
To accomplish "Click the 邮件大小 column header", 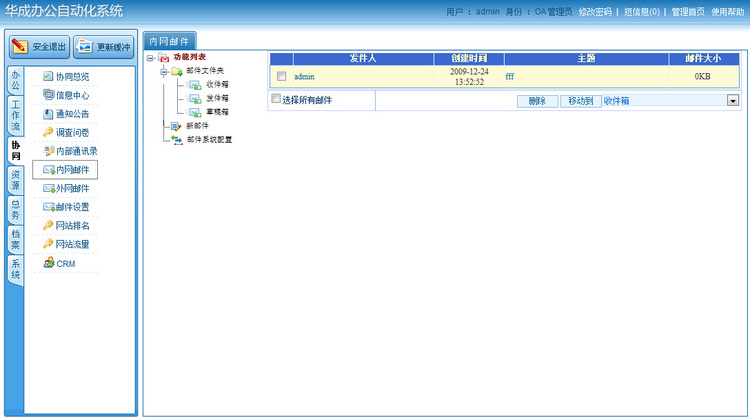I will point(703,58).
